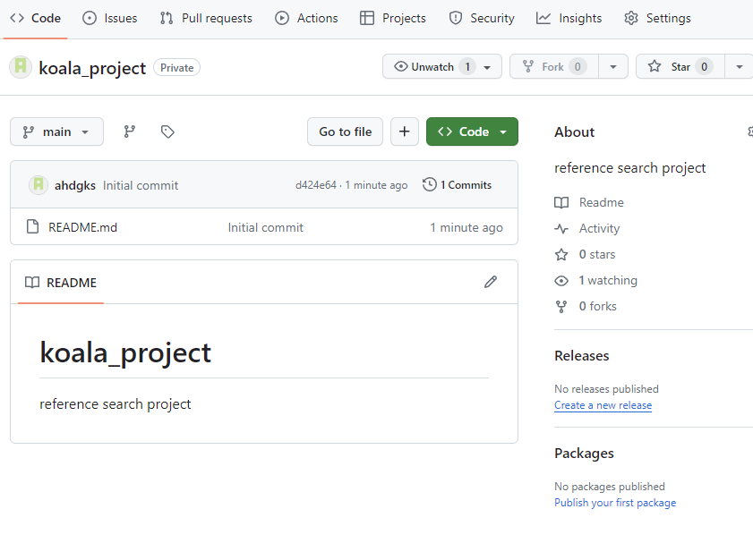Screen dimensions: 753x560
Task: Click the koala_project README heading
Action: [125, 352]
